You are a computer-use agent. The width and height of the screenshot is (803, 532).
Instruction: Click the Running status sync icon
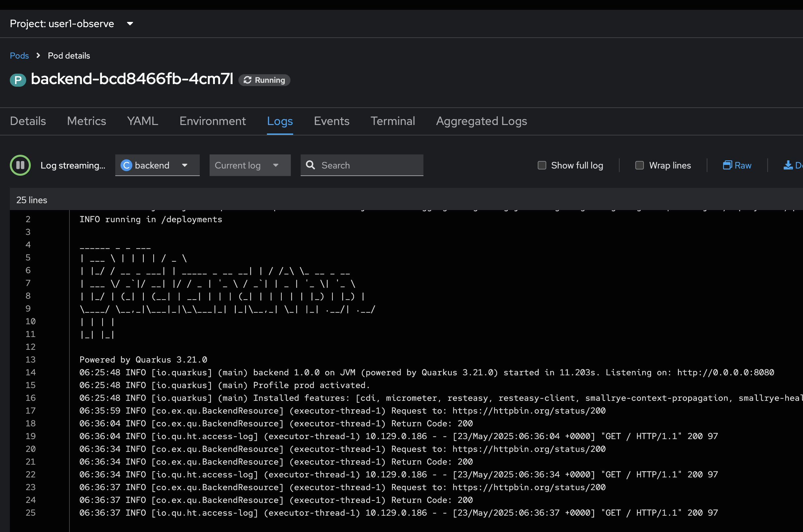[x=248, y=80]
